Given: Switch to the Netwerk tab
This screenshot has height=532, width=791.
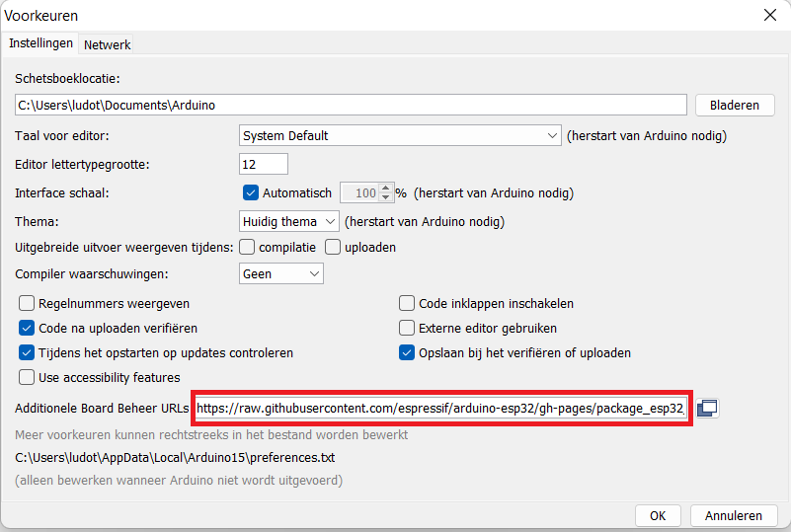Looking at the screenshot, I should [107, 44].
